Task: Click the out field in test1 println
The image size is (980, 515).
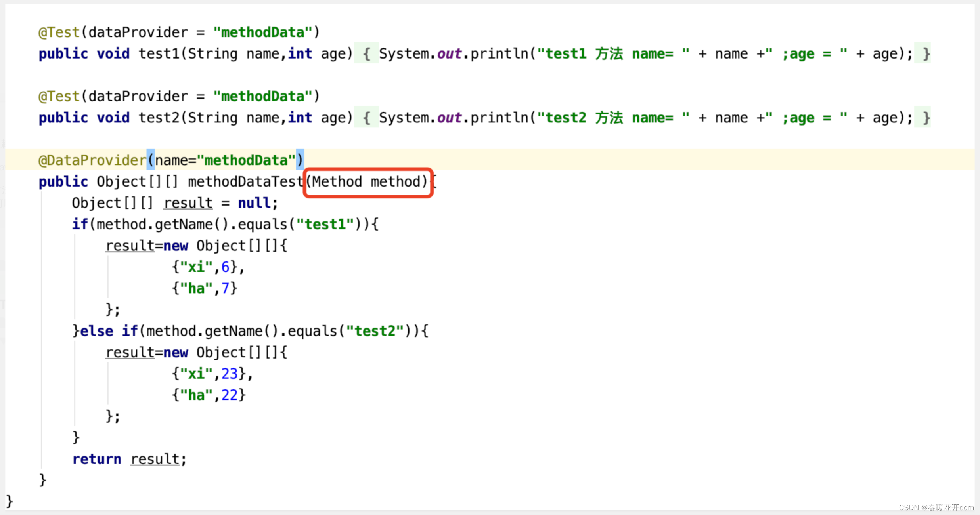Action: (x=449, y=53)
